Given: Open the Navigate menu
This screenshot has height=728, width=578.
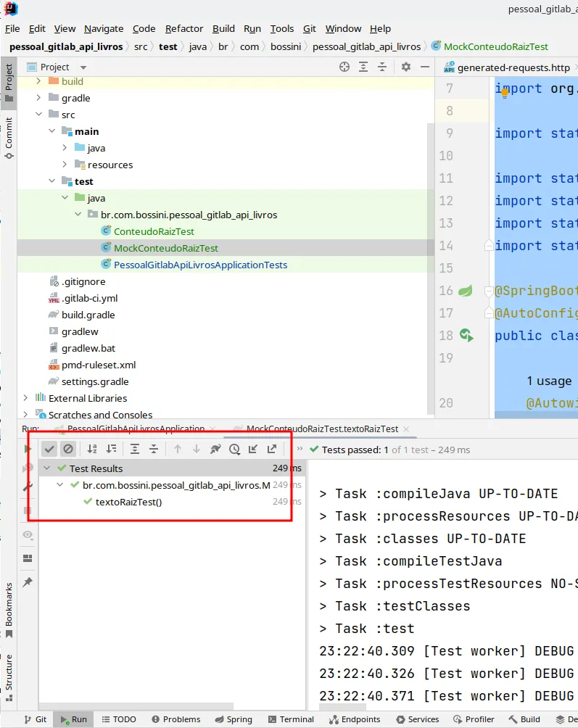Looking at the screenshot, I should point(104,28).
